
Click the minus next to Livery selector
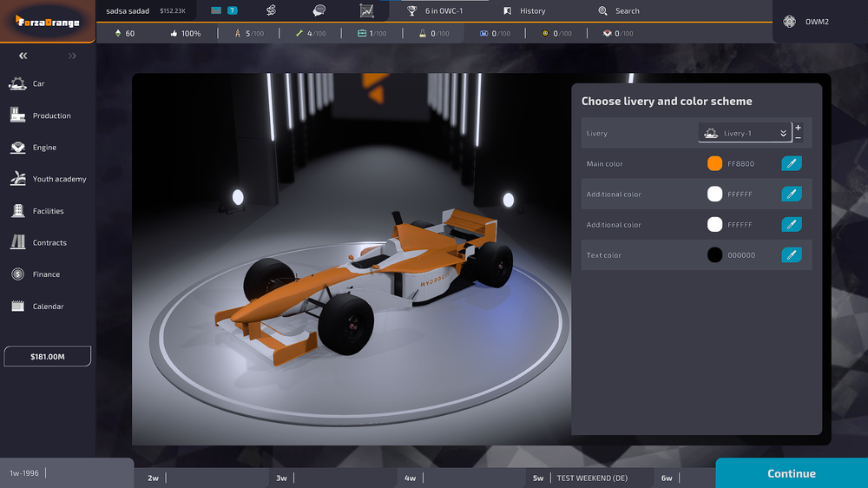coord(798,138)
